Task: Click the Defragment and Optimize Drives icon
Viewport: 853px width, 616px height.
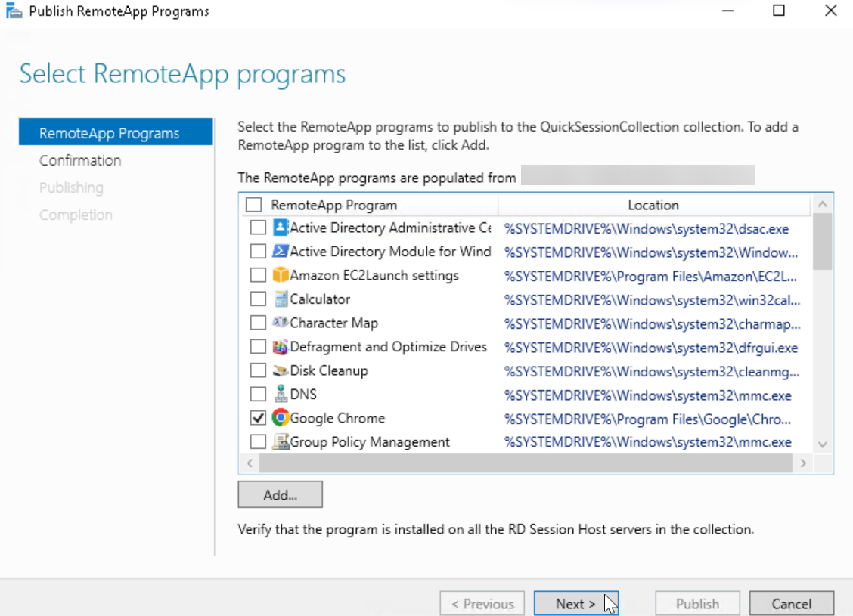Action: (281, 346)
